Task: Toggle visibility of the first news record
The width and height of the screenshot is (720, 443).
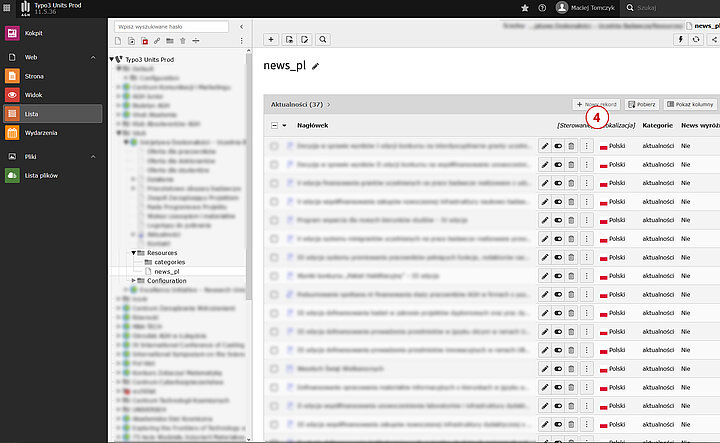Action: 558,146
